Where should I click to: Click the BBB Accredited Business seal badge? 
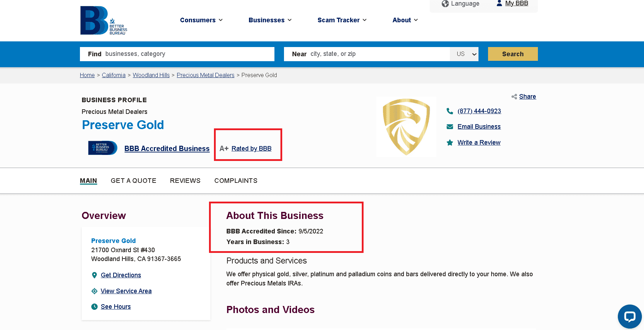[103, 148]
